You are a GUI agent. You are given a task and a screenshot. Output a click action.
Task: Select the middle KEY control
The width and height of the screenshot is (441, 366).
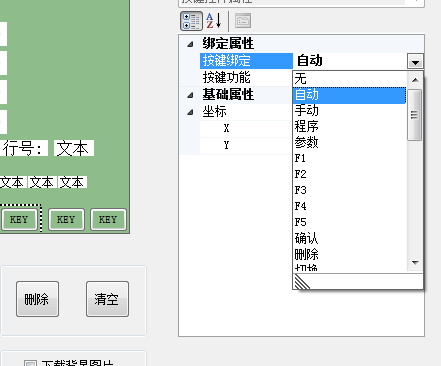tap(66, 219)
